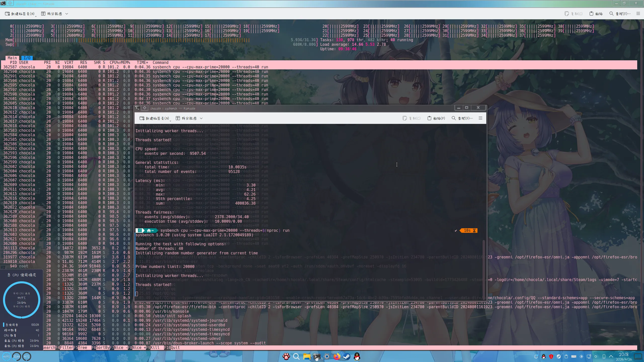This screenshot has height=362, width=644.
Task: Click the events per second value 9507.54
Action: pos(198,154)
